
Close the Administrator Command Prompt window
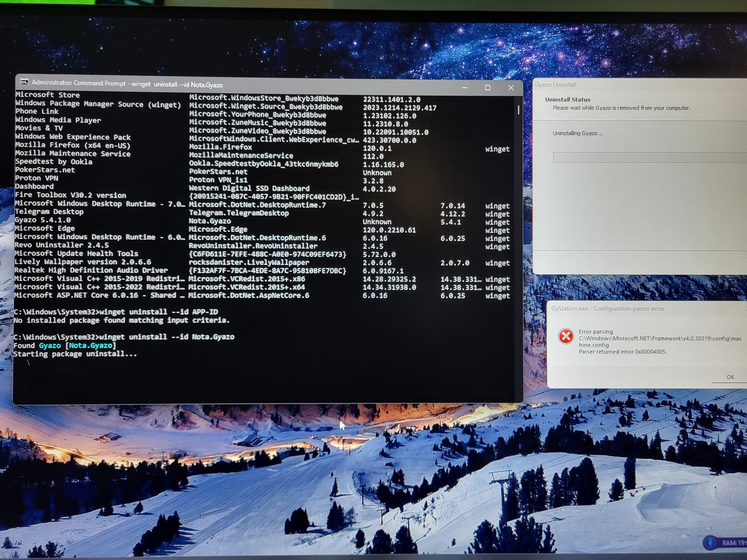click(511, 88)
